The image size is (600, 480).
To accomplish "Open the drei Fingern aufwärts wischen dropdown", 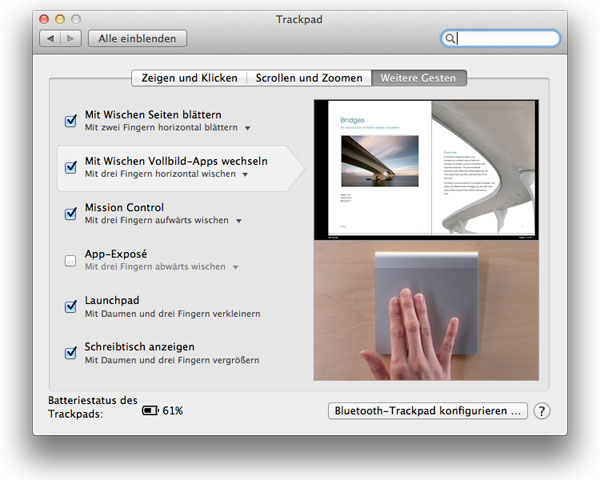I will coord(238,221).
